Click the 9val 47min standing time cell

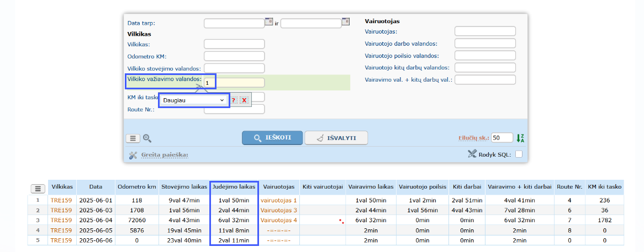[x=183, y=201]
